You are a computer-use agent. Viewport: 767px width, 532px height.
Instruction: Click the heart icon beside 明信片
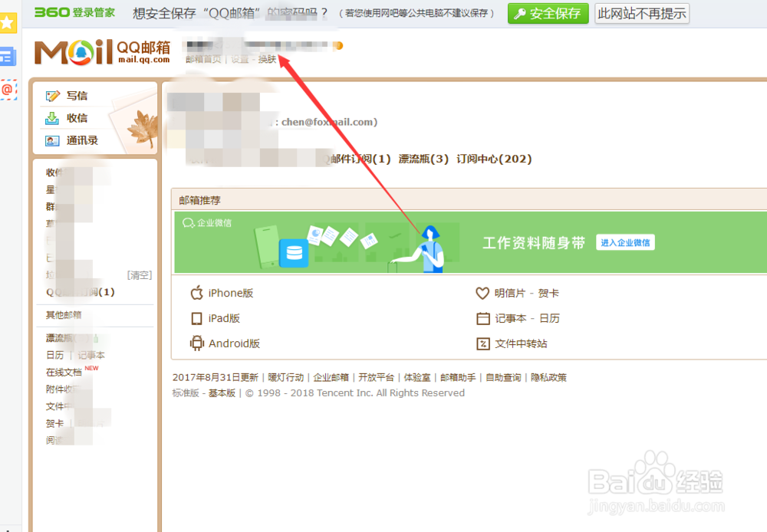click(x=482, y=294)
